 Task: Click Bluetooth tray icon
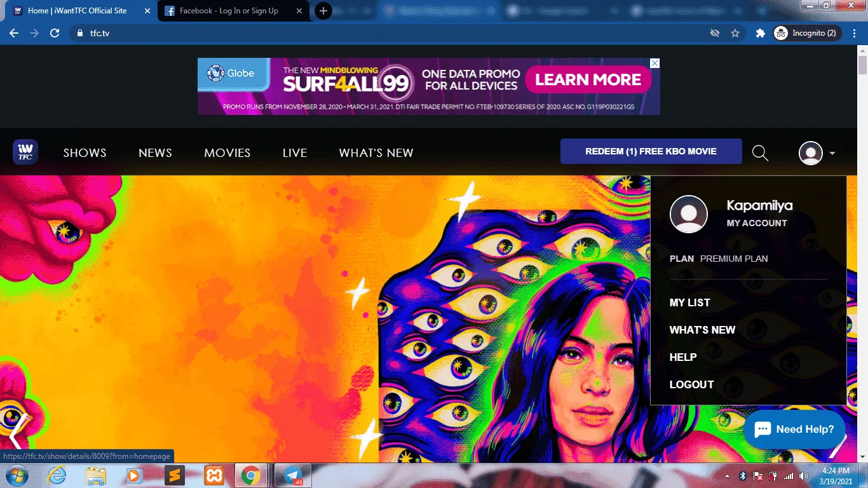tap(742, 476)
